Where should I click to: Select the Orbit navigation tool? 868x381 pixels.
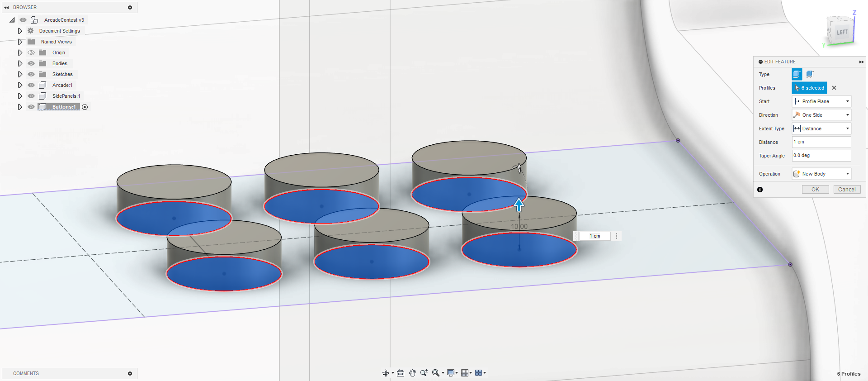click(386, 373)
